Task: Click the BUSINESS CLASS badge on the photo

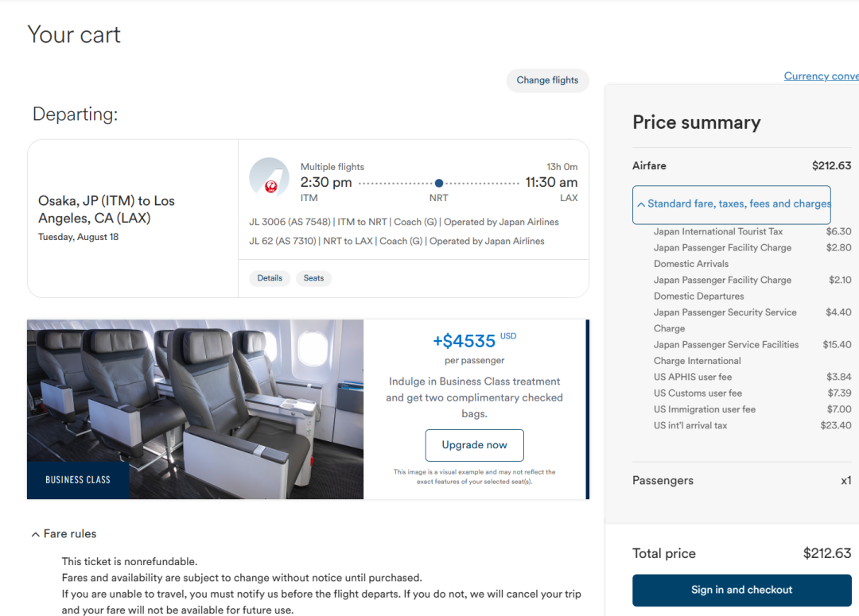Action: [78, 480]
